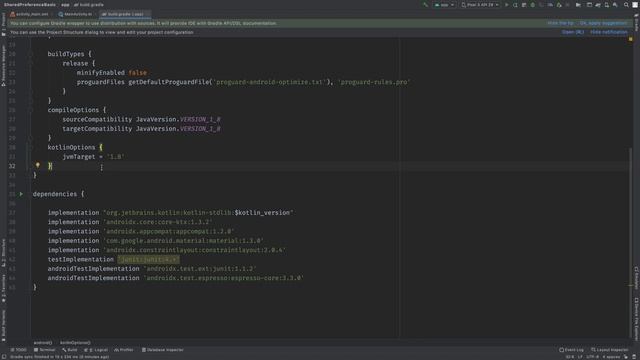Open the Terminal tool window
This screenshot has width=640, height=360.
pos(44,350)
